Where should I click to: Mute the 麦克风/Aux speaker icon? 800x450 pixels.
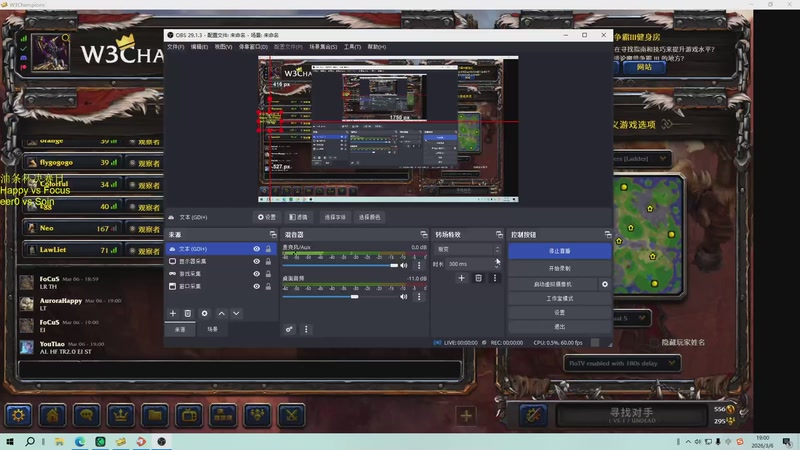coord(404,265)
